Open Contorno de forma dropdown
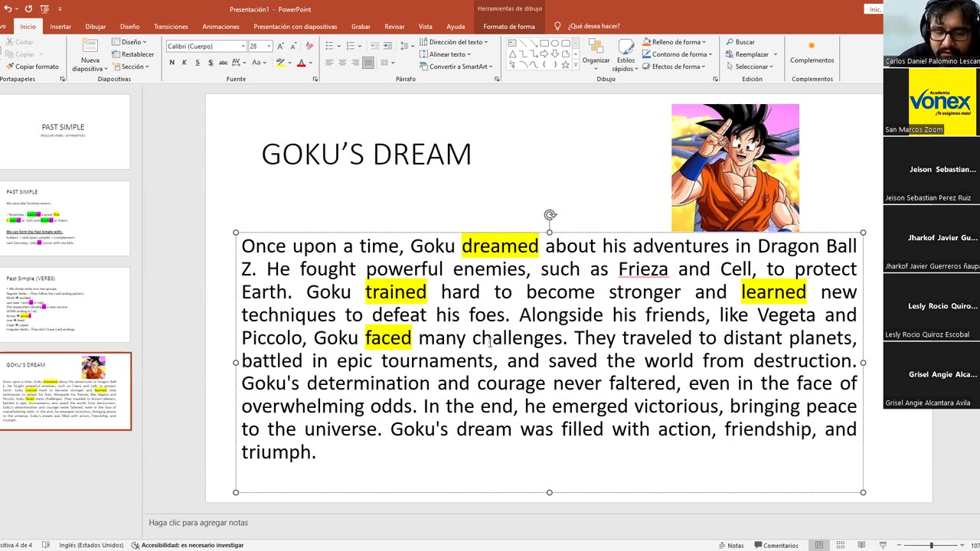Viewport: 980px width, 551px height. pyautogui.click(x=678, y=54)
